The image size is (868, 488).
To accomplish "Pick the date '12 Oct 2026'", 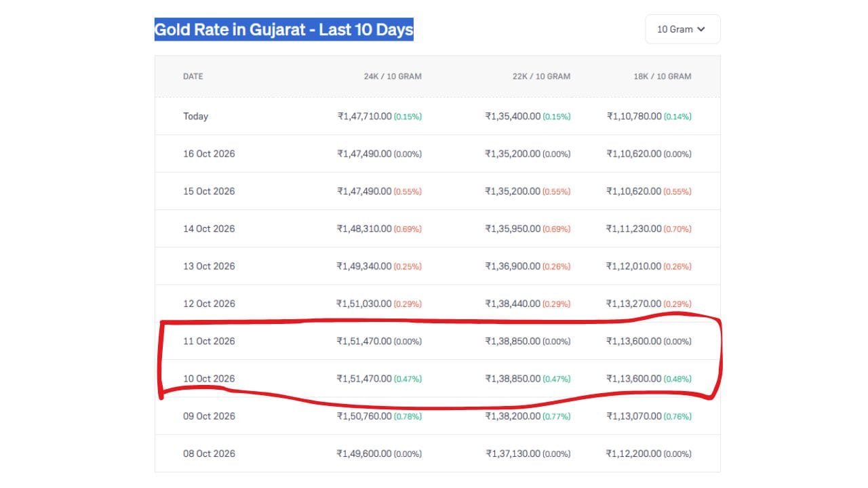I will pyautogui.click(x=209, y=304).
